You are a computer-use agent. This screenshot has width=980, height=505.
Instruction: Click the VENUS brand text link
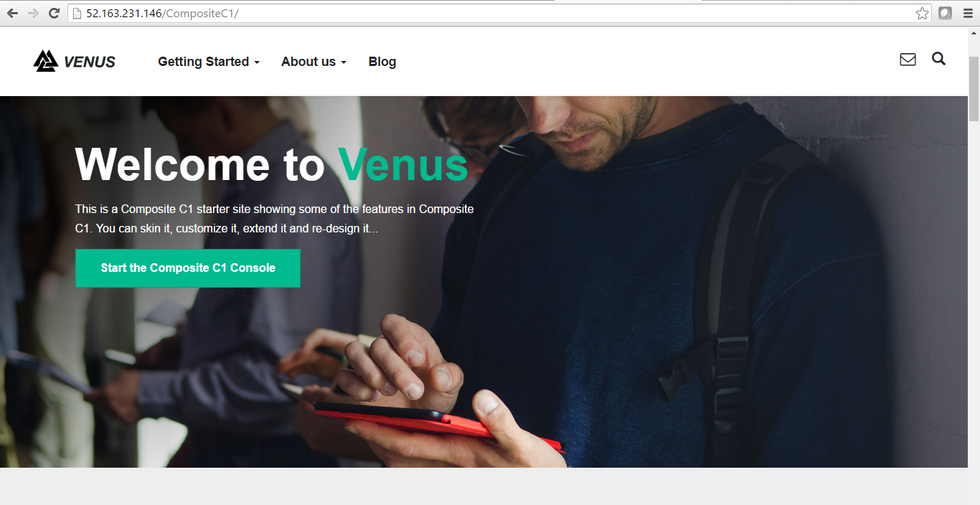pos(90,62)
